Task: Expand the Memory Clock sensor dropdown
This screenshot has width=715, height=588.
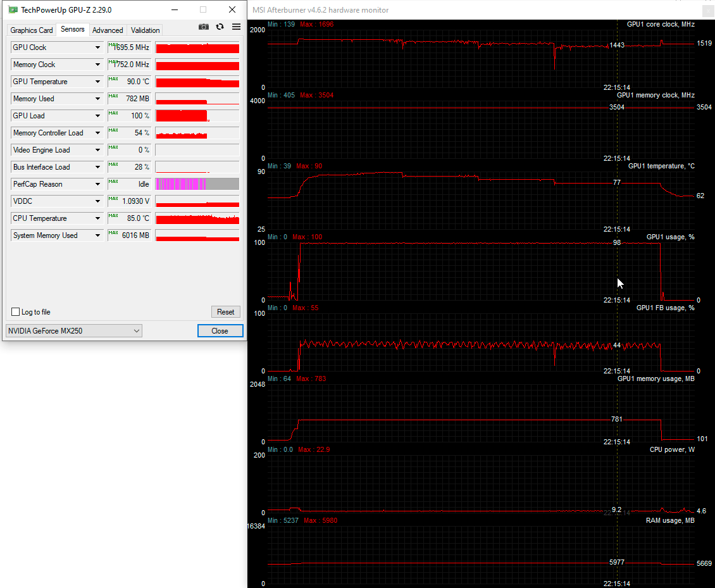Action: (x=97, y=65)
